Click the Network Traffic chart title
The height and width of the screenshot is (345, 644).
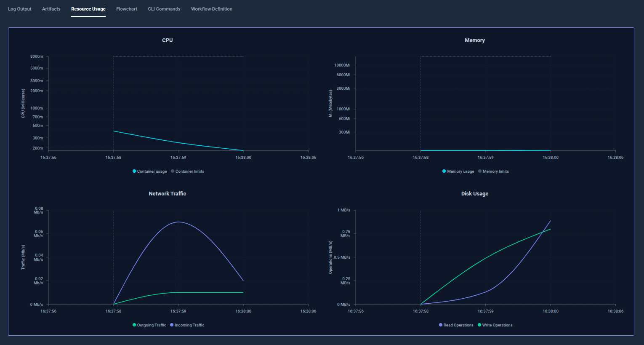pos(167,194)
